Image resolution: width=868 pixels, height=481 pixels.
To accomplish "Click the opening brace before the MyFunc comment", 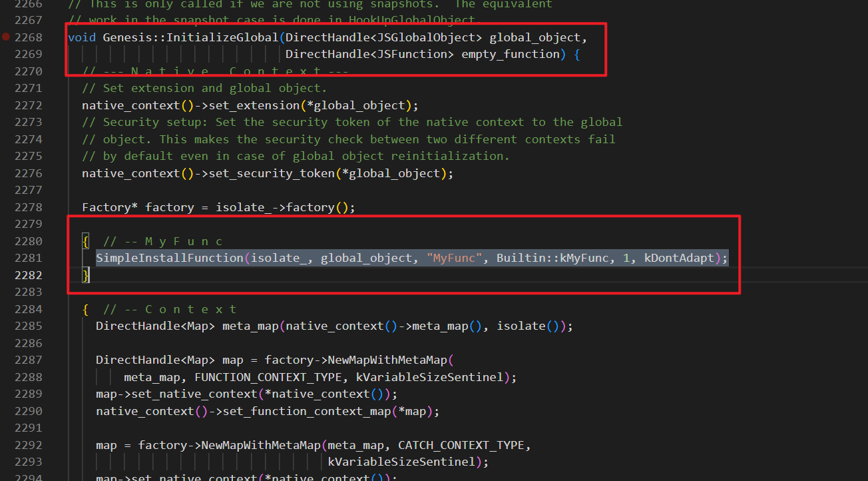I will (85, 241).
